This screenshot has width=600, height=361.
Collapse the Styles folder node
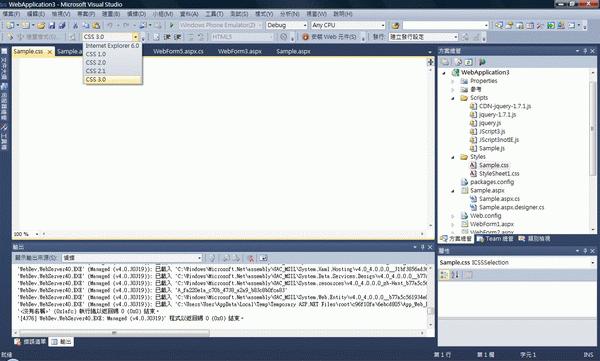pos(453,157)
